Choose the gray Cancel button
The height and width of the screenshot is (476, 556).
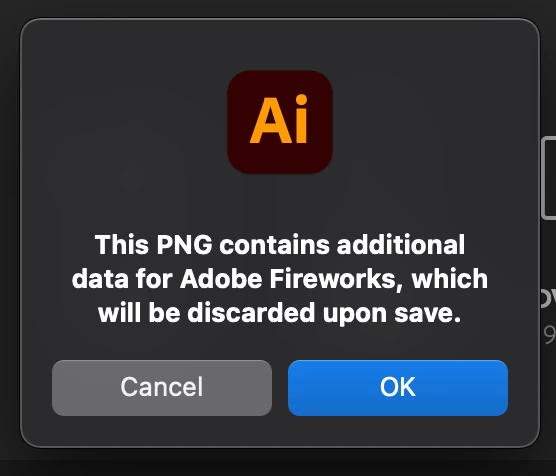coord(162,388)
